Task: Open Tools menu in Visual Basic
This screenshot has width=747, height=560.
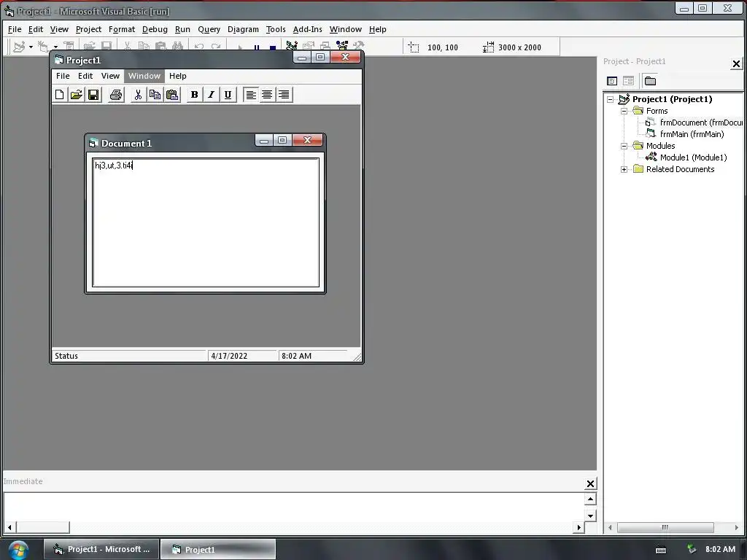Action: click(276, 29)
